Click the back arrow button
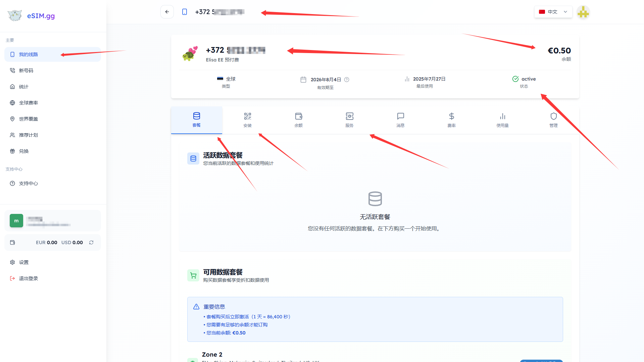Screen dimensions: 644x362 pos(167,12)
